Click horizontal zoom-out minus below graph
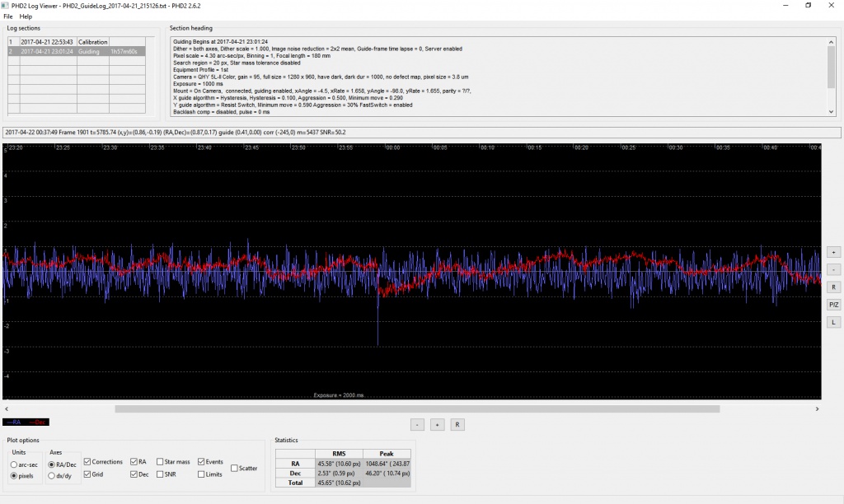844x504 pixels. click(417, 424)
